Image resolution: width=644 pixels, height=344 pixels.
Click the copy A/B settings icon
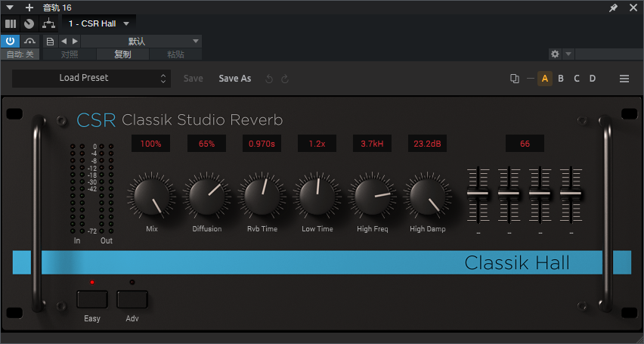pos(514,79)
